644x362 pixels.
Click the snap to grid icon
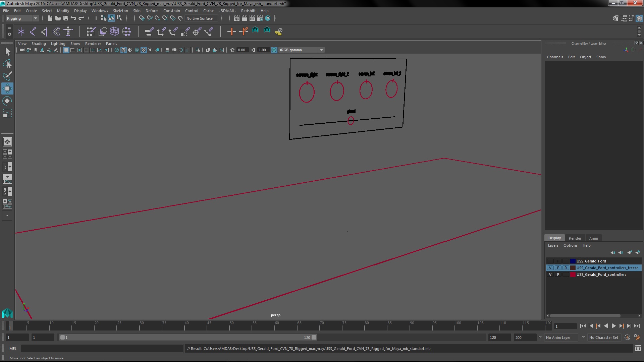pyautogui.click(x=142, y=18)
